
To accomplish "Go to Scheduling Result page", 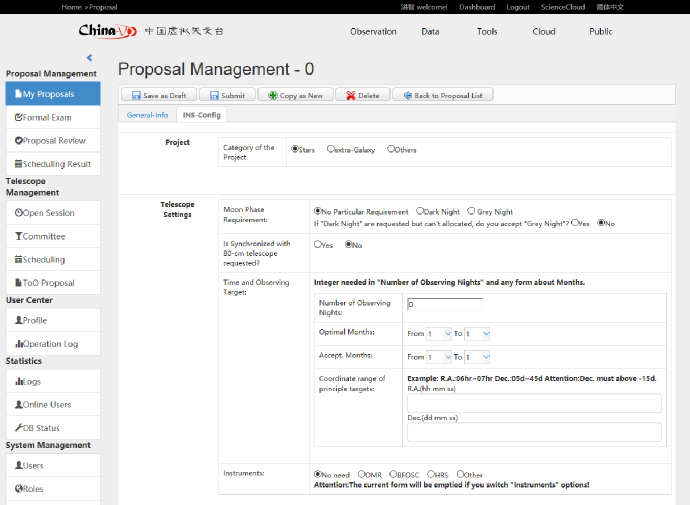I will pos(52,164).
